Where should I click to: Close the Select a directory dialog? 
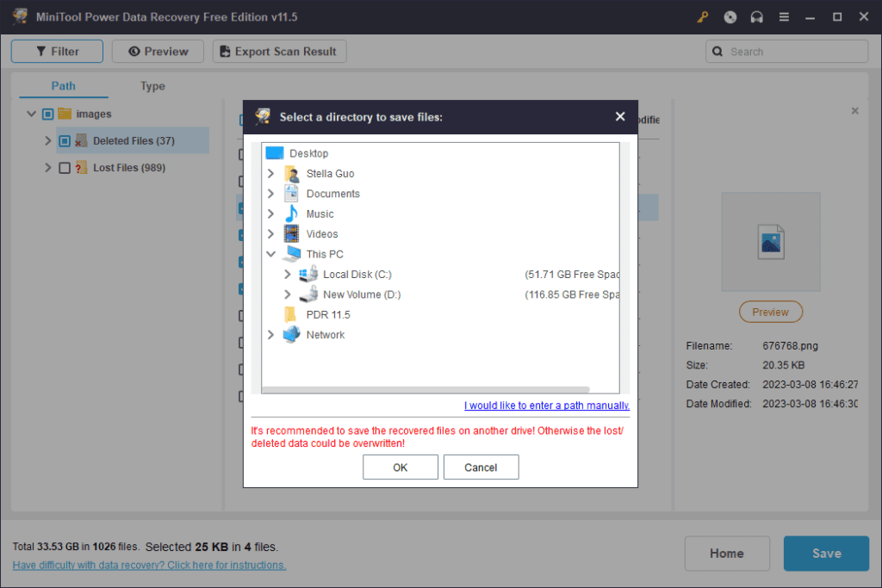point(620,116)
